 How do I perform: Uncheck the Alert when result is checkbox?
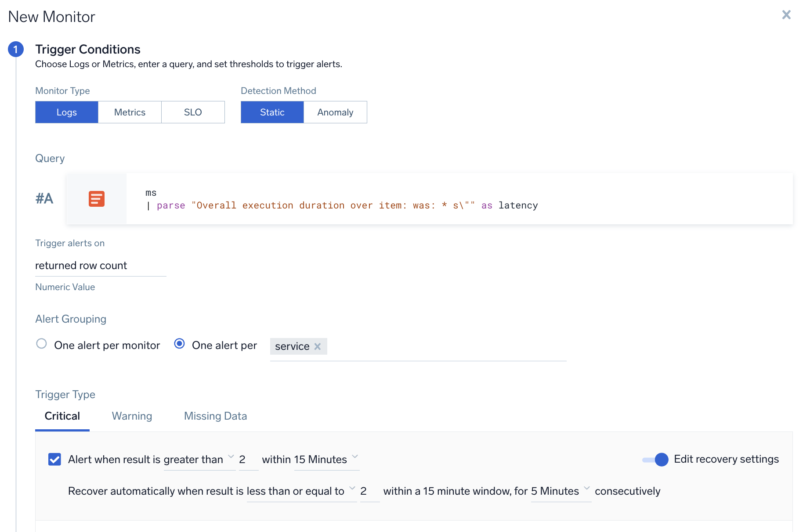pos(55,460)
